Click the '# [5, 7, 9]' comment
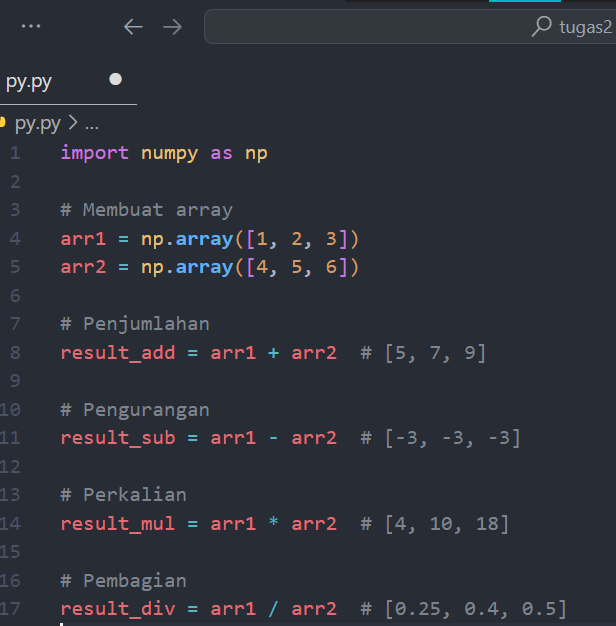This screenshot has height=626, width=616. [424, 353]
